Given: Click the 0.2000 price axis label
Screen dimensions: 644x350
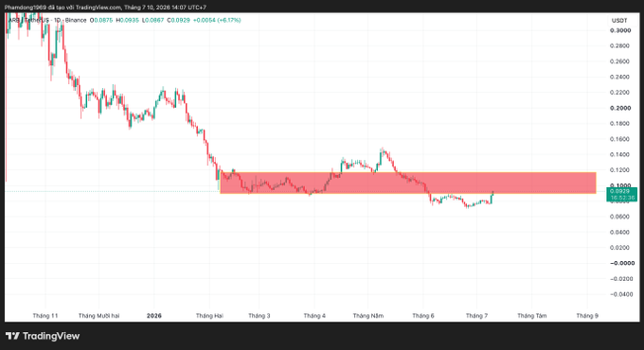Looking at the screenshot, I should 620,109.
